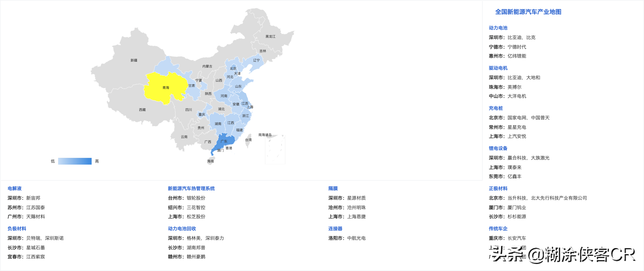Open the 充电桩 category heading
This screenshot has width=644, height=271.
click(x=496, y=108)
